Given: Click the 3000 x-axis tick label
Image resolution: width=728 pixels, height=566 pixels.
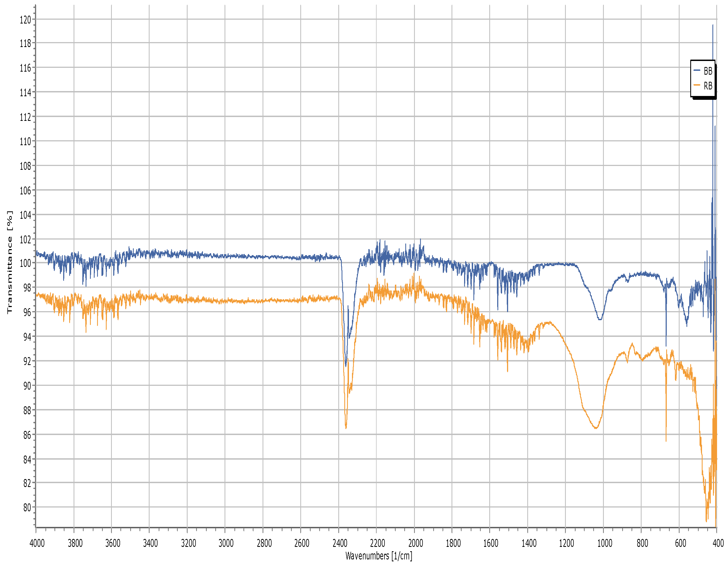Looking at the screenshot, I should pyautogui.click(x=226, y=544).
